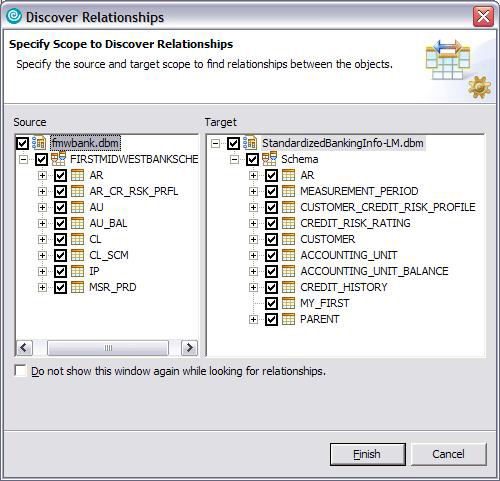This screenshot has width=500, height=481.
Task: Click the CREDIT_HISTORY table icon
Action: pyautogui.click(x=289, y=287)
